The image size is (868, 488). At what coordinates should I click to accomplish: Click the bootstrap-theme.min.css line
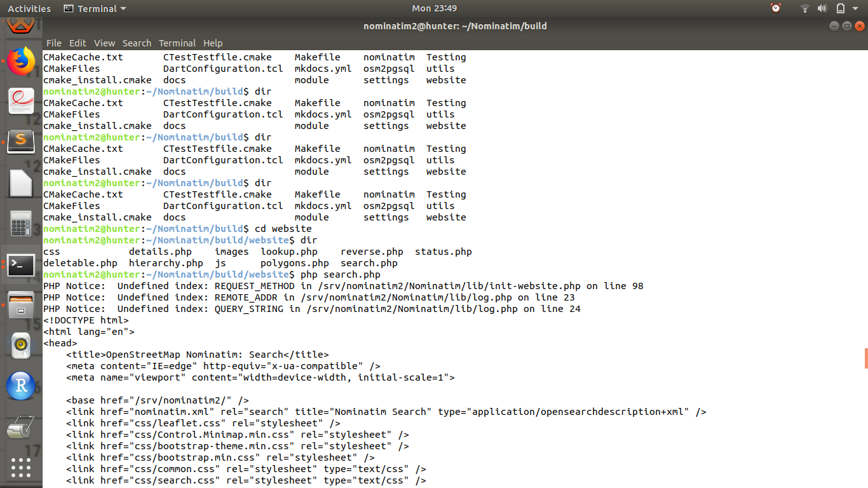(x=238, y=446)
